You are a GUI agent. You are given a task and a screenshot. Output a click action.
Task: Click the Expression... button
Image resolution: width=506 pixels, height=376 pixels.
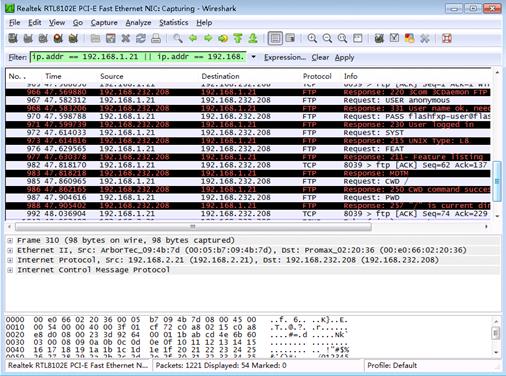point(285,57)
